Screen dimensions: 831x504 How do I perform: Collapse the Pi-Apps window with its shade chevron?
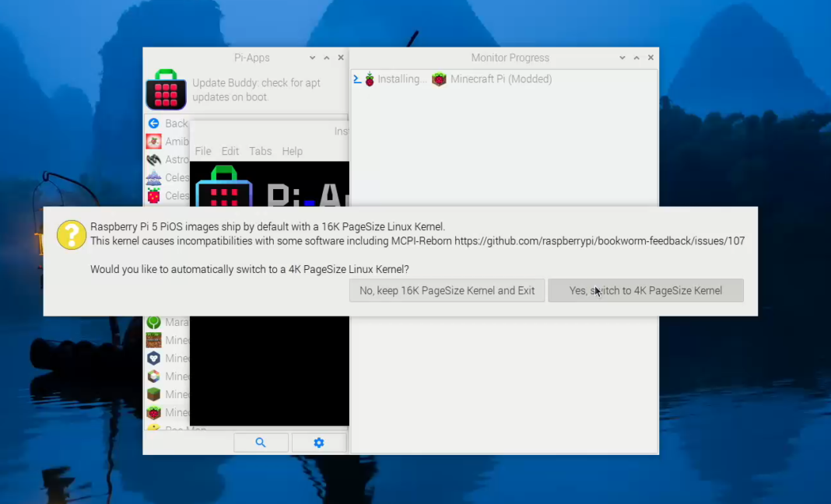[312, 57]
